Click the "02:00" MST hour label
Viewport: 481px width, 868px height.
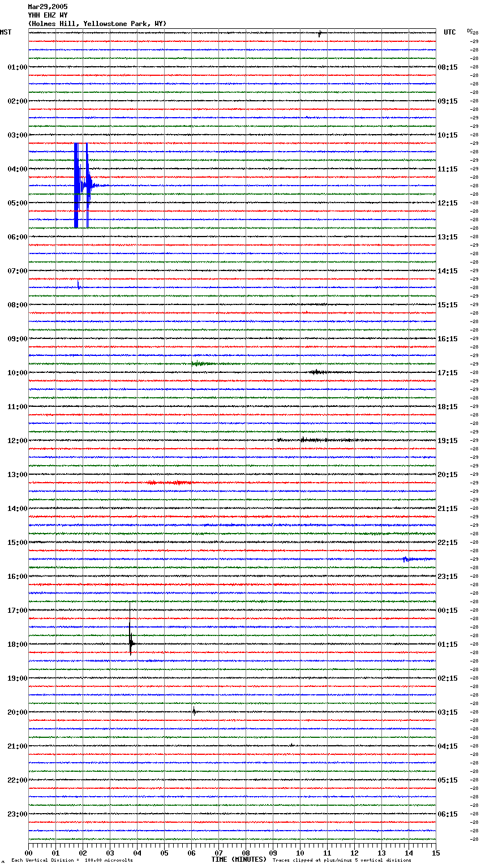18,101
